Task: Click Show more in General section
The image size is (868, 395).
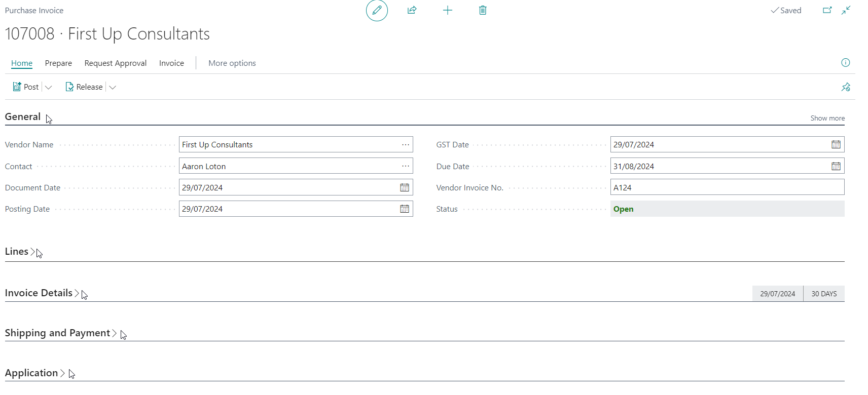Action: pyautogui.click(x=827, y=118)
